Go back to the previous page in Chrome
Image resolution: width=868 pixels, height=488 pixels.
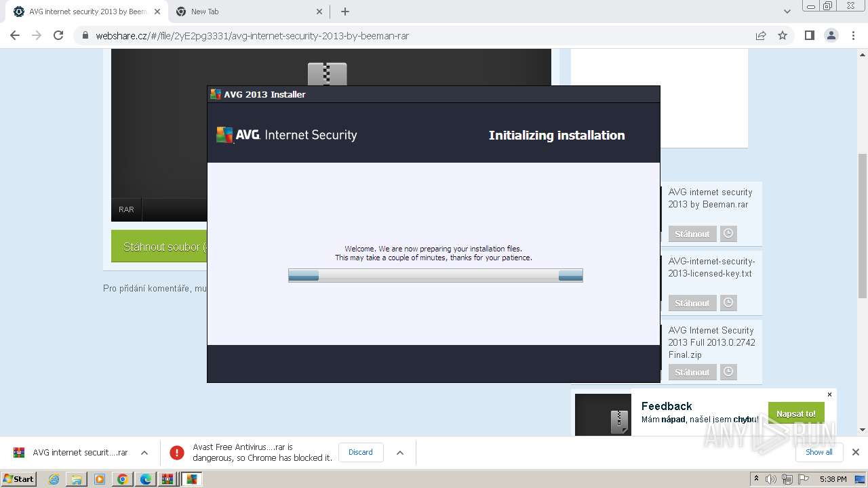(15, 35)
